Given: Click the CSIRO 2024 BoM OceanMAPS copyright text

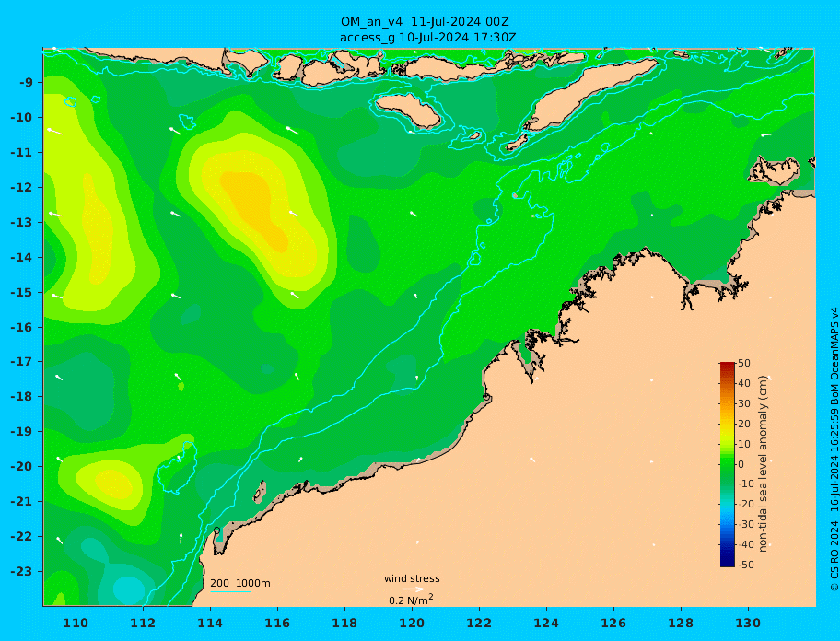Looking at the screenshot, I should point(834,449).
